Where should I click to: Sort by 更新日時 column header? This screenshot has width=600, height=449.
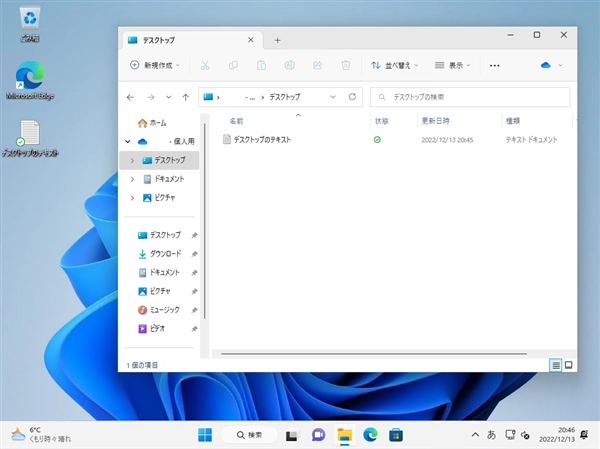point(435,121)
